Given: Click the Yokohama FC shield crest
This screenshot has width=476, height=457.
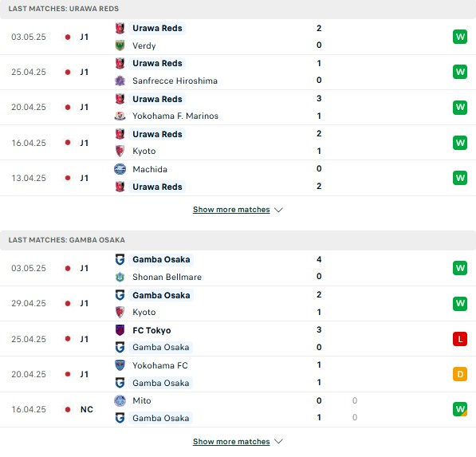Looking at the screenshot, I should 120,365.
